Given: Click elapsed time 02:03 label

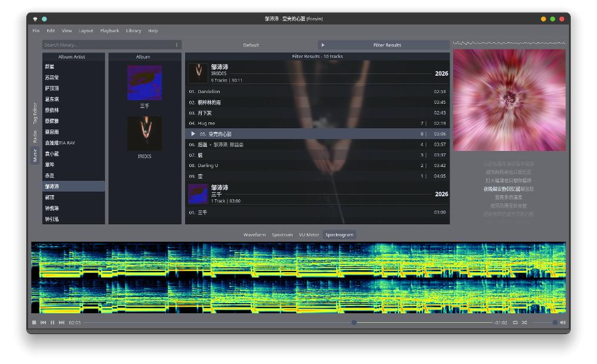Looking at the screenshot, I should tap(75, 323).
